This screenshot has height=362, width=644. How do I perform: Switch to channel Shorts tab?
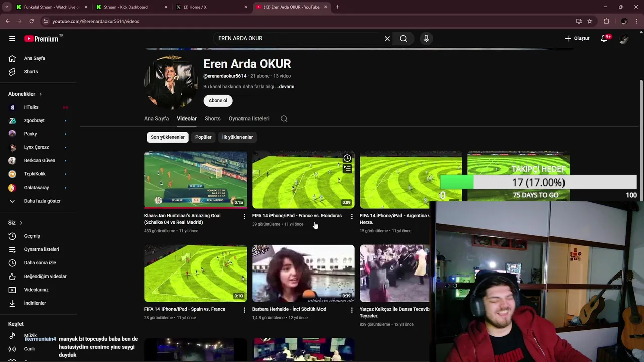[213, 119]
